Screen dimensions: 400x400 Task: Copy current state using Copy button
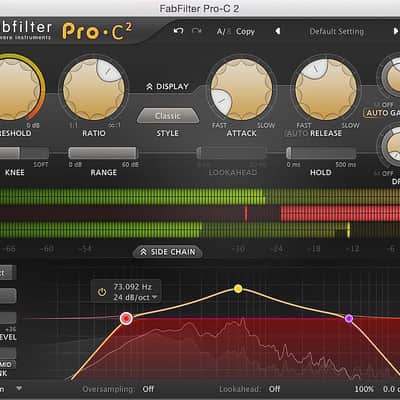[x=245, y=32]
